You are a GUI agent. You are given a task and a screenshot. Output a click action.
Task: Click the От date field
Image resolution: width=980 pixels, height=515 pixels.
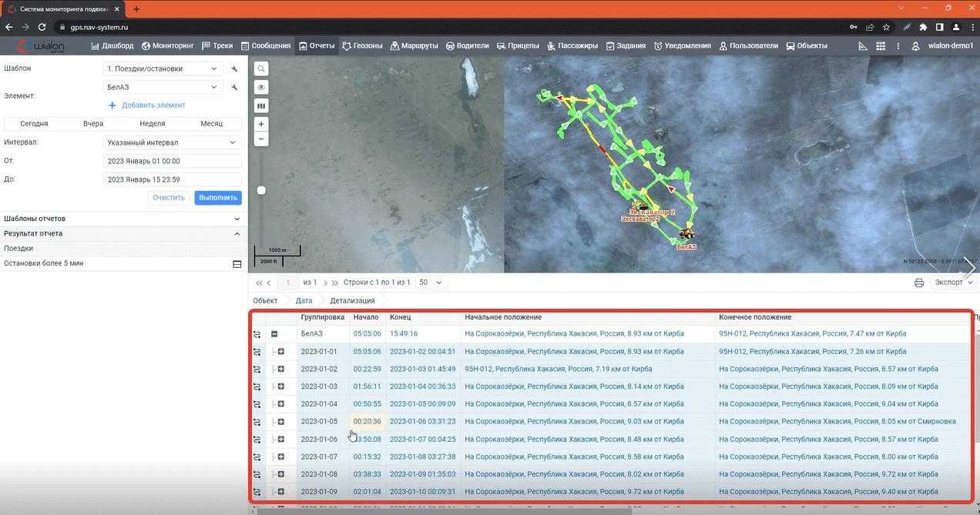[172, 161]
